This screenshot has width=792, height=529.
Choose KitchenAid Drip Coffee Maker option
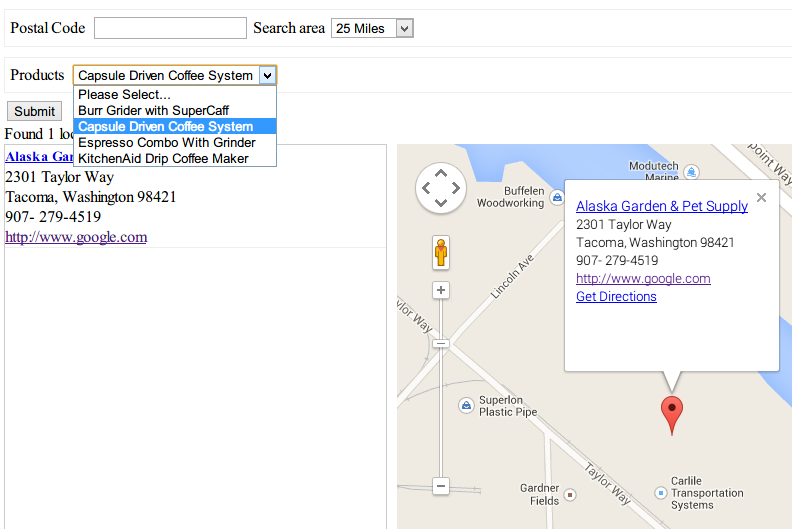coord(175,159)
